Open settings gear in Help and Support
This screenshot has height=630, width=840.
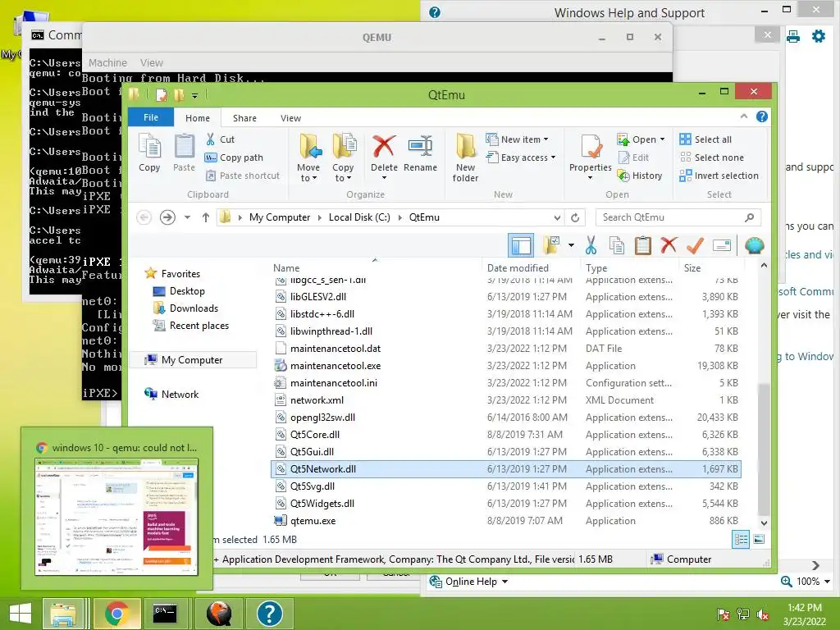pyautogui.click(x=819, y=36)
